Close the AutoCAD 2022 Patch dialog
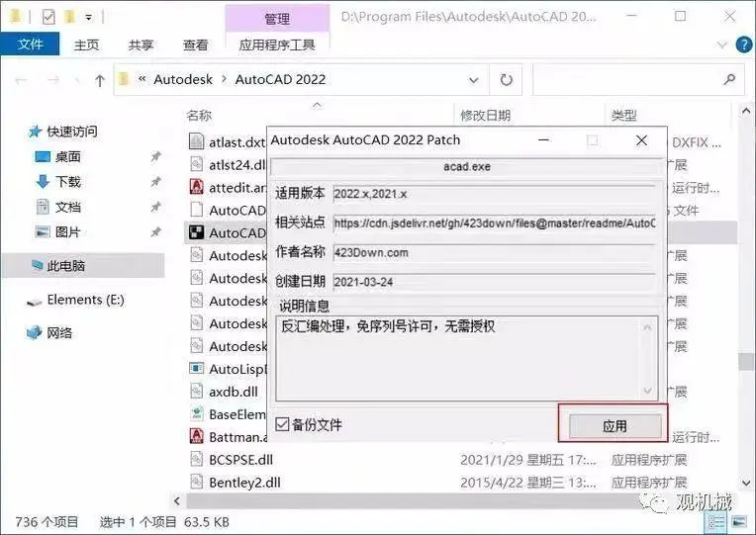This screenshot has width=756, height=535. point(641,140)
